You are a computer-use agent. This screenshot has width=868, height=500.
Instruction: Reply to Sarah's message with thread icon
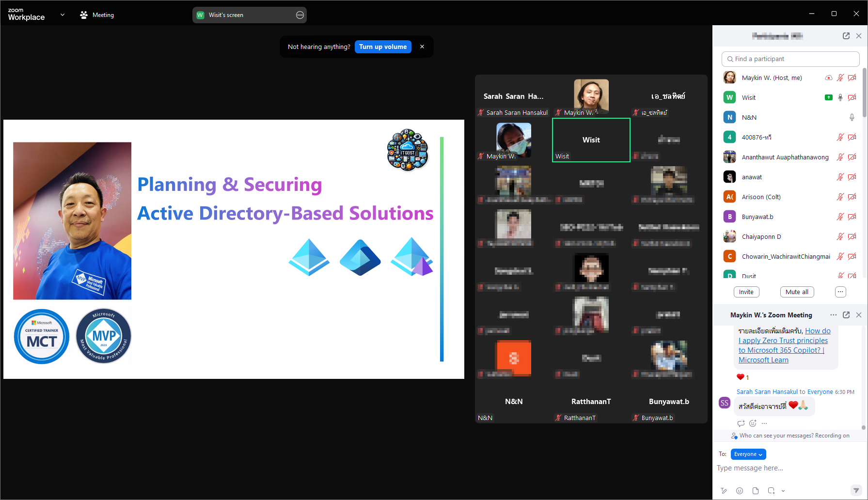[741, 423]
